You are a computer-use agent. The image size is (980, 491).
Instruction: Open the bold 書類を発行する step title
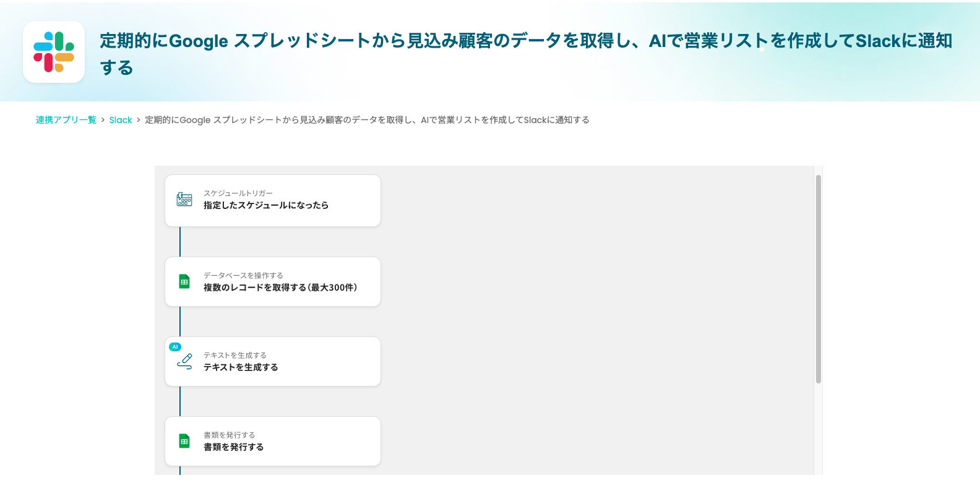click(x=233, y=447)
